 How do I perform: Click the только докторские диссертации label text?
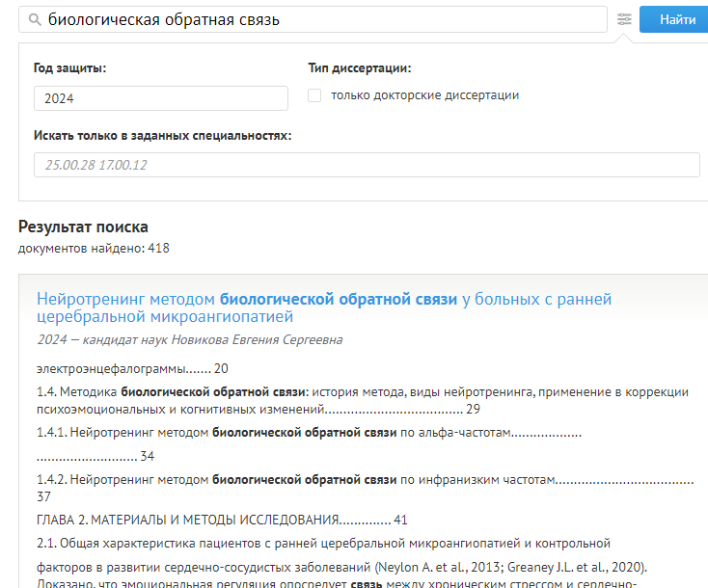pos(424,95)
